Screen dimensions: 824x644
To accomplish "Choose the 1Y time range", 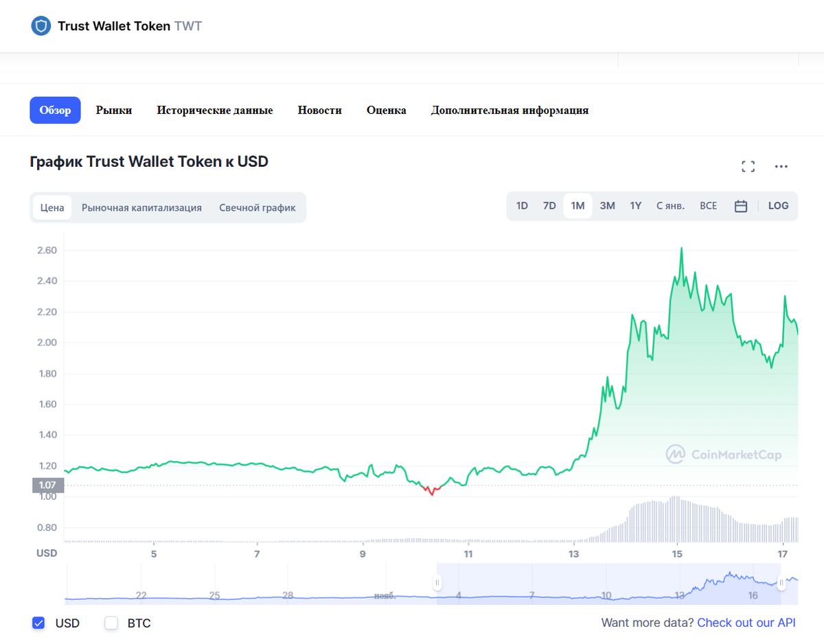I will (636, 206).
